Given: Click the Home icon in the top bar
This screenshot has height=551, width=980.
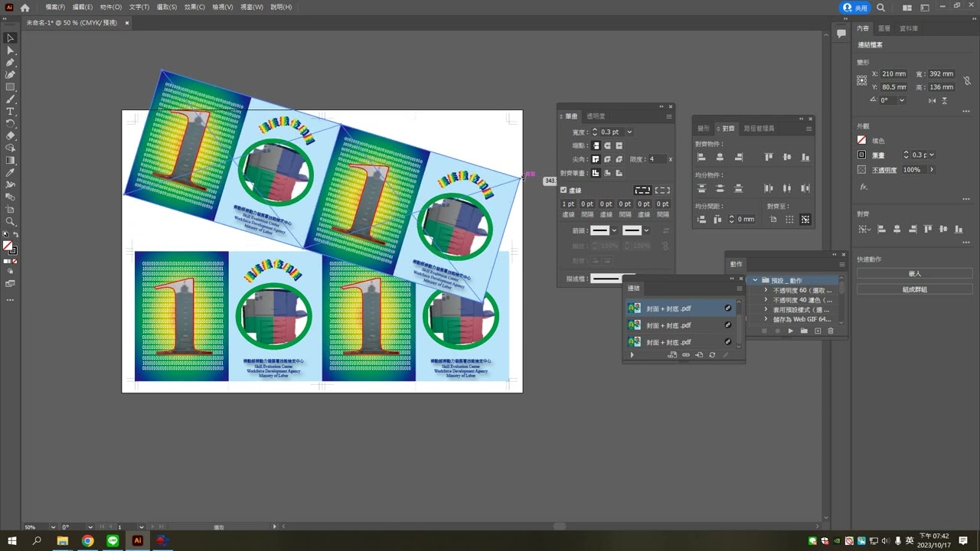Looking at the screenshot, I should click(25, 7).
